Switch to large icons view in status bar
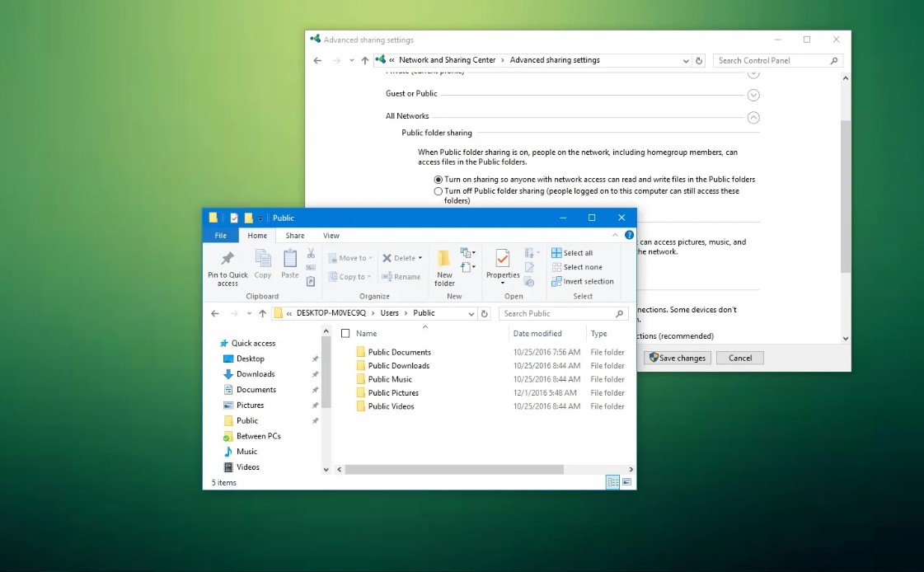Viewport: 924px width, 572px height. click(626, 482)
